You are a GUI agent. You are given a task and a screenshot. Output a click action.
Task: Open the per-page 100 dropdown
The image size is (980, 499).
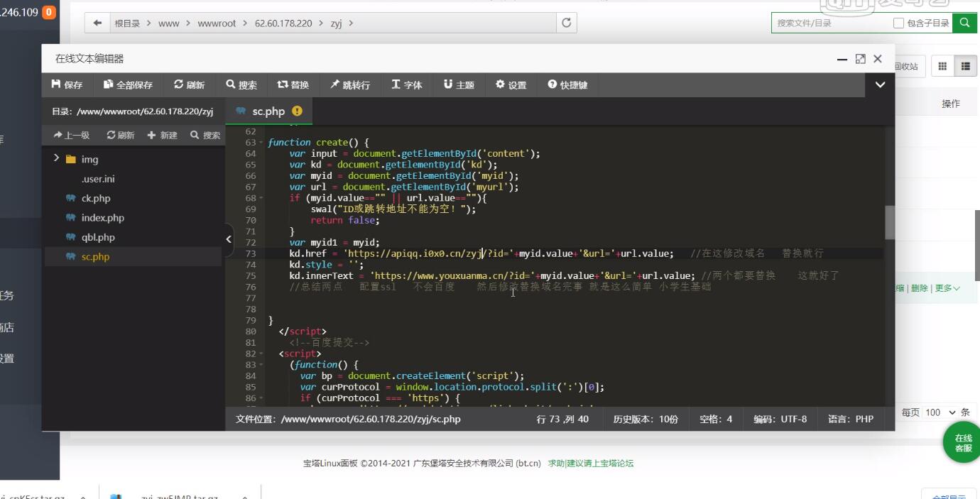[940, 412]
